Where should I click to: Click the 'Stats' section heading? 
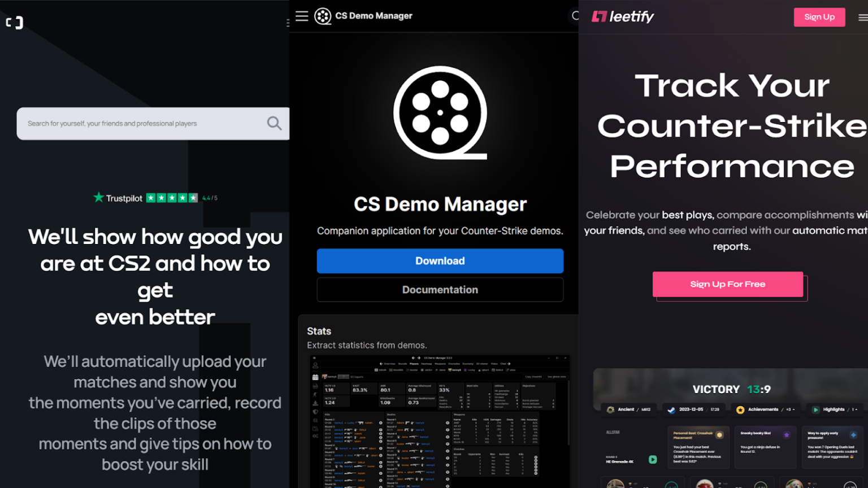coord(319,332)
